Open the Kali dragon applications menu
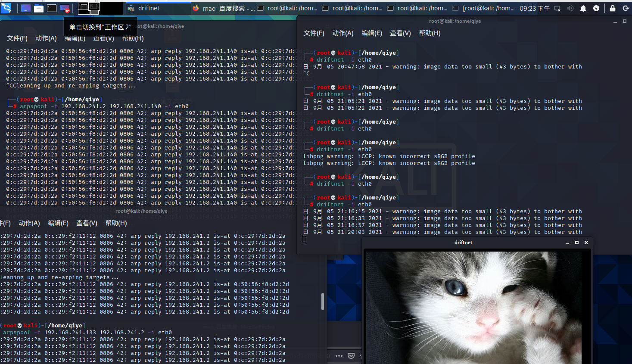 tap(6, 8)
